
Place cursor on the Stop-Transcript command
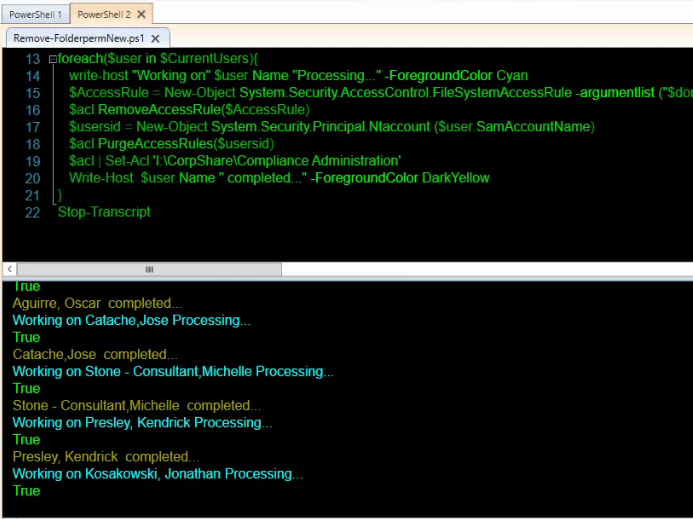[x=104, y=212]
